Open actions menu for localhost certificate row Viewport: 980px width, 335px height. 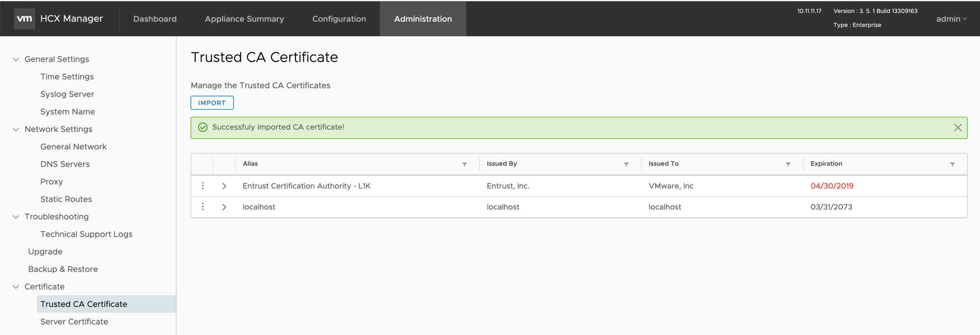point(203,207)
